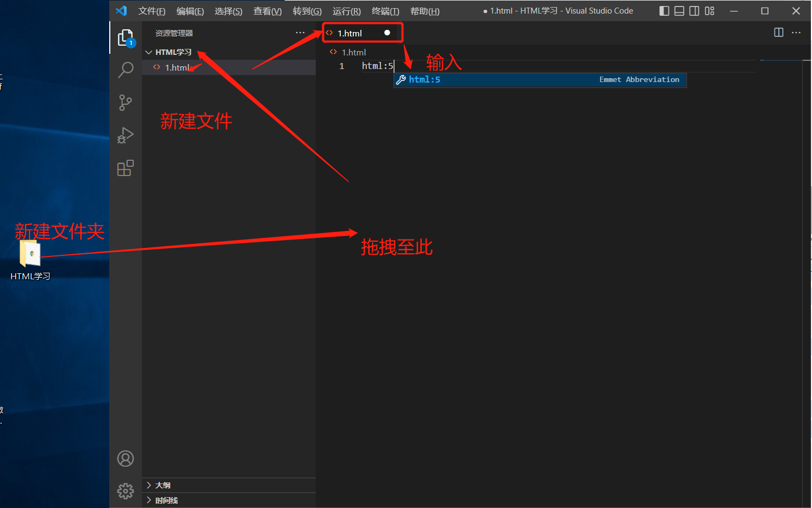Open HTML学习 folder on the desktop
Image resolution: width=812 pixels, height=508 pixels.
click(x=30, y=260)
